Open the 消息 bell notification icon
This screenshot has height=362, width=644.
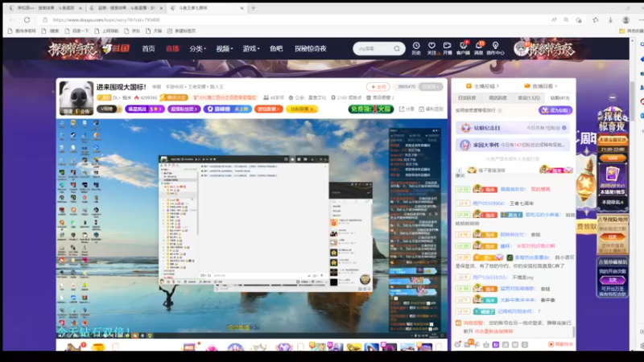tap(478, 46)
